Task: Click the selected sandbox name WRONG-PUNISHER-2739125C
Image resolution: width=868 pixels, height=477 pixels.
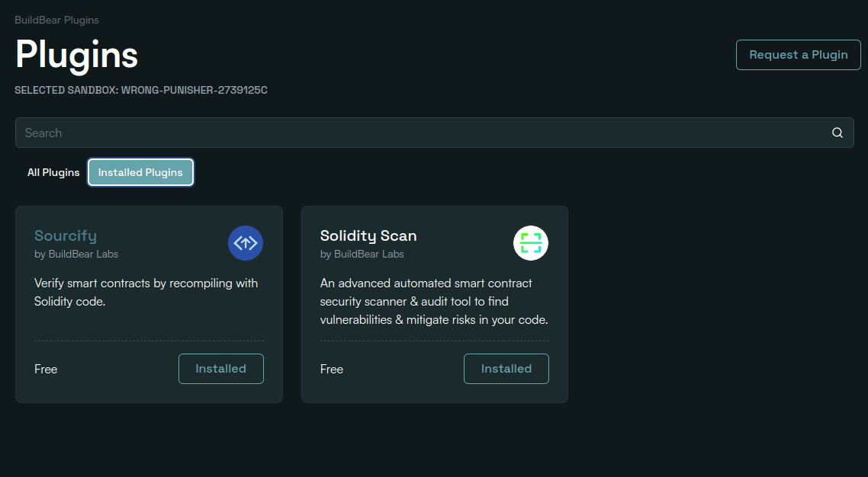Action: (194, 90)
